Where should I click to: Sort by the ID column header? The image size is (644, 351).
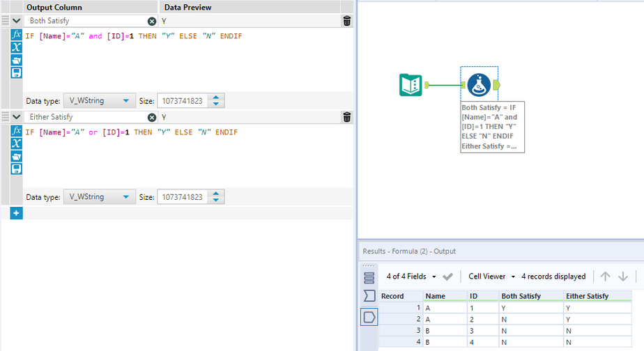(483, 296)
